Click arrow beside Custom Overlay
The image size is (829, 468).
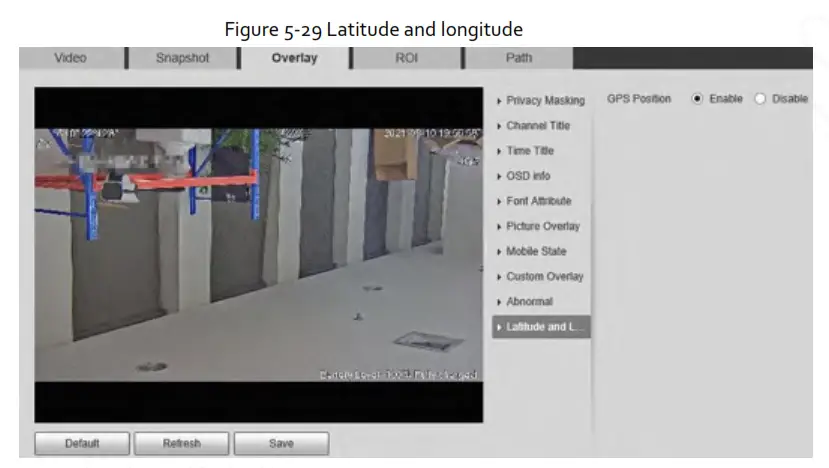(x=499, y=277)
